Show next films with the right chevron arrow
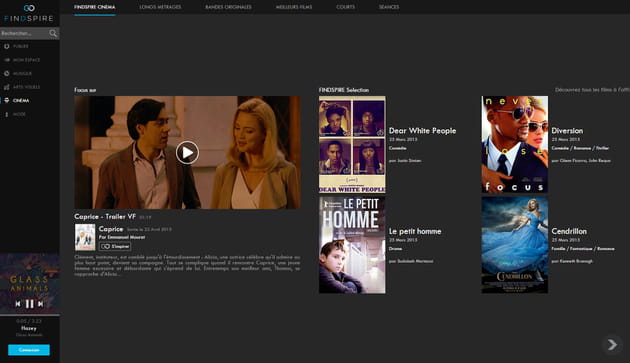This screenshot has height=363, width=630. (612, 345)
